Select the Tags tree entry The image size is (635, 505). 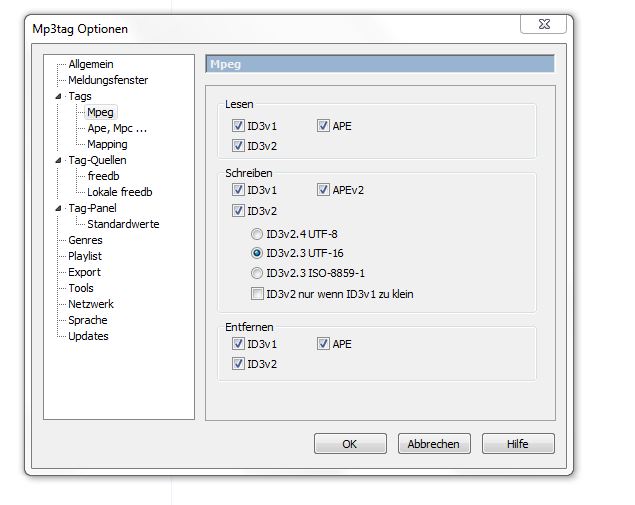click(x=80, y=96)
